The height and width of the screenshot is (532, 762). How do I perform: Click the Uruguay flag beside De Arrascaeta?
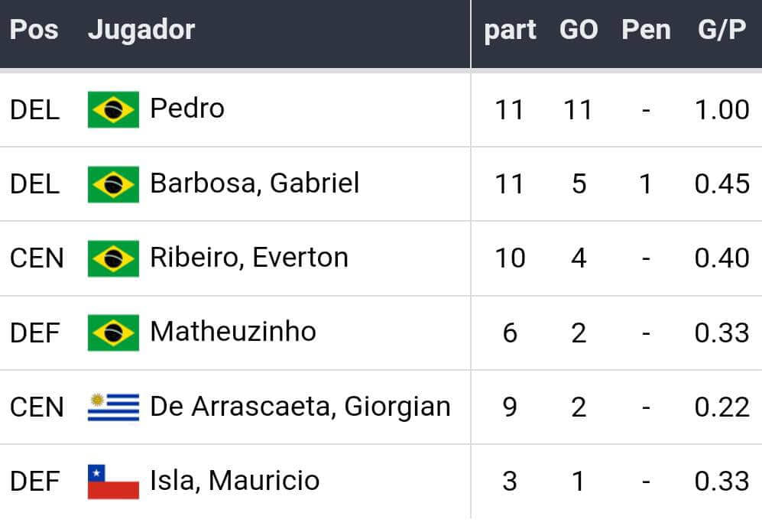(x=113, y=407)
